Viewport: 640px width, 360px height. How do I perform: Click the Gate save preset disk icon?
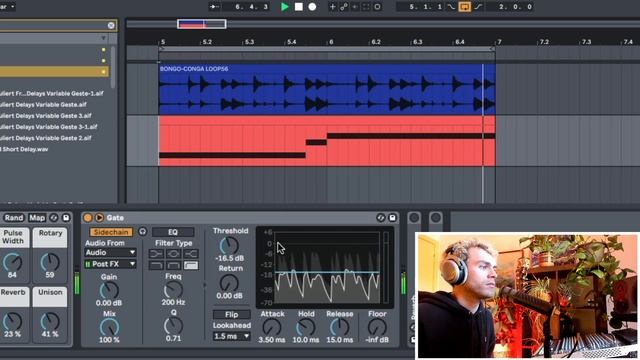[x=392, y=218]
